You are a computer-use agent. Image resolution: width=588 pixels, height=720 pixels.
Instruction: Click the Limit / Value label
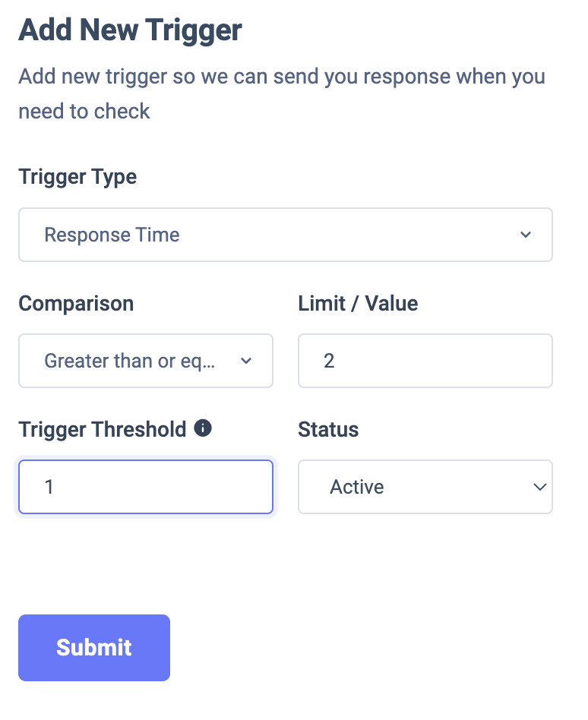[358, 304]
